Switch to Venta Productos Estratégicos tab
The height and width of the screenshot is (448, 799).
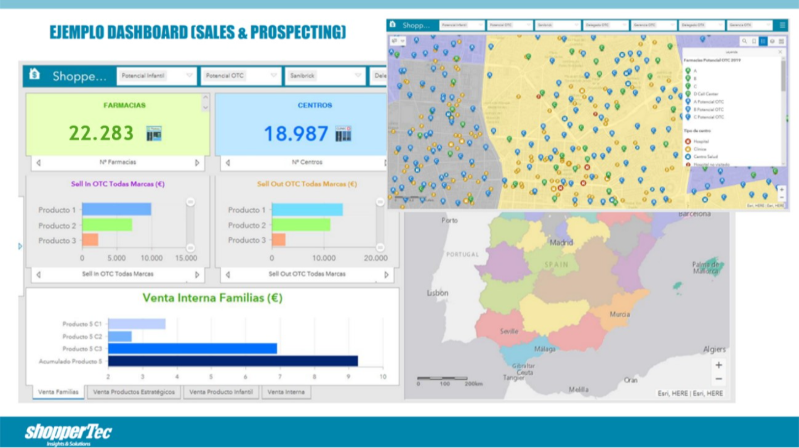click(135, 392)
